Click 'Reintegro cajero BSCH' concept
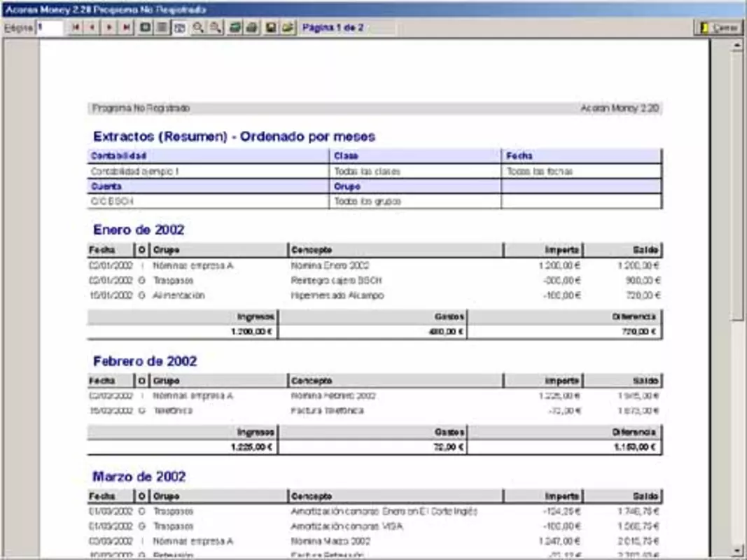 [x=336, y=281]
